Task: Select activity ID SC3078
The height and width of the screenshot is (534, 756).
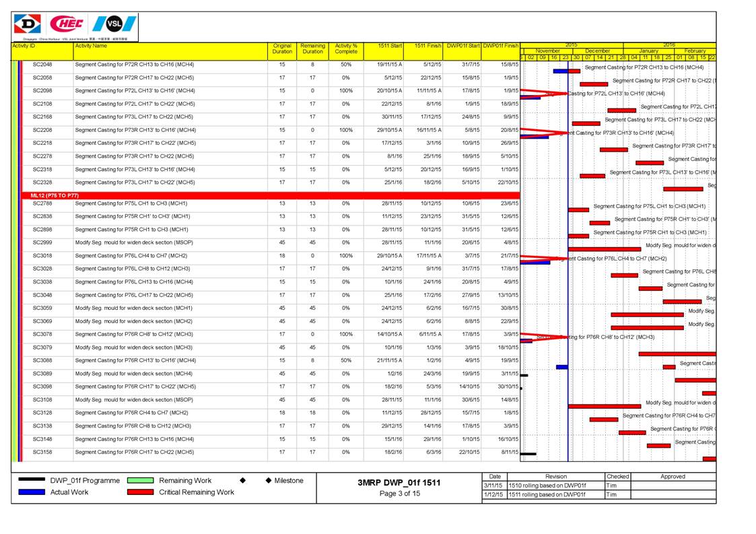Action: click(x=42, y=334)
